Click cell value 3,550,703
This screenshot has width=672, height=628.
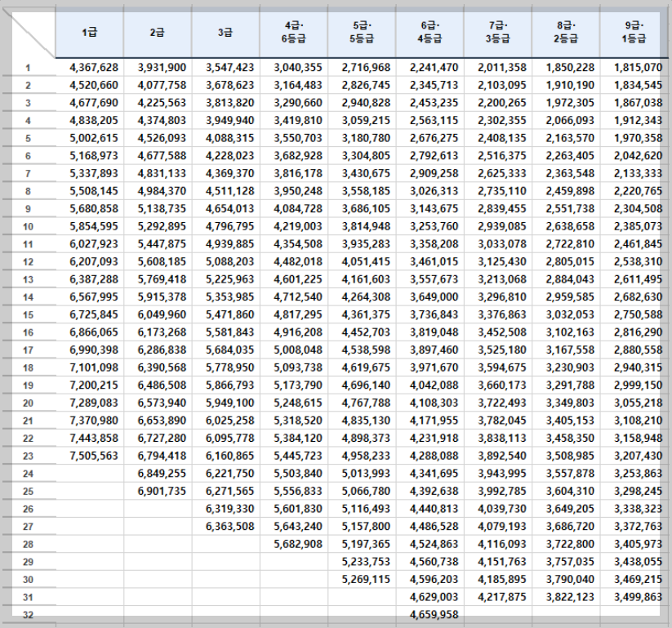pyautogui.click(x=298, y=138)
